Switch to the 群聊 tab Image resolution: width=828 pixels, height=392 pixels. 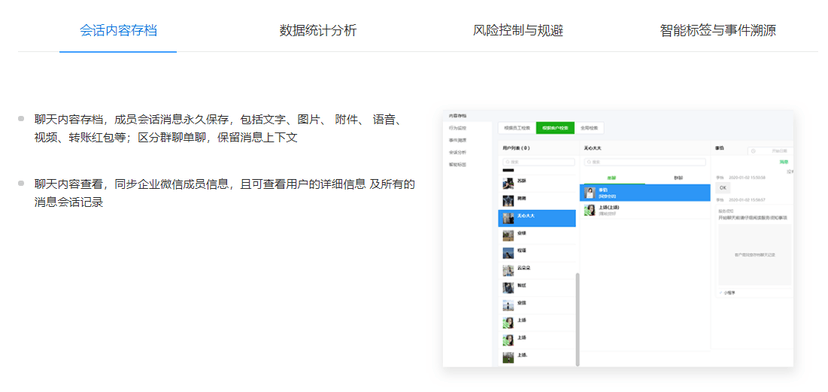[678, 178]
